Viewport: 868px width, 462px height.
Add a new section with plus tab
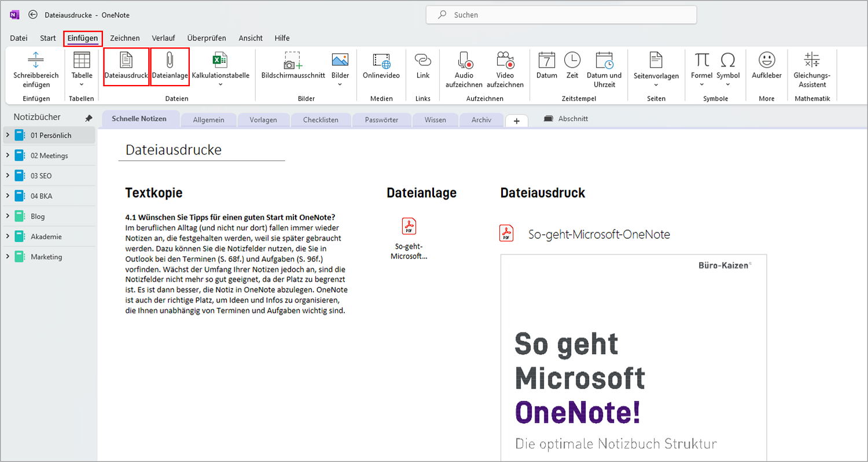pos(516,120)
